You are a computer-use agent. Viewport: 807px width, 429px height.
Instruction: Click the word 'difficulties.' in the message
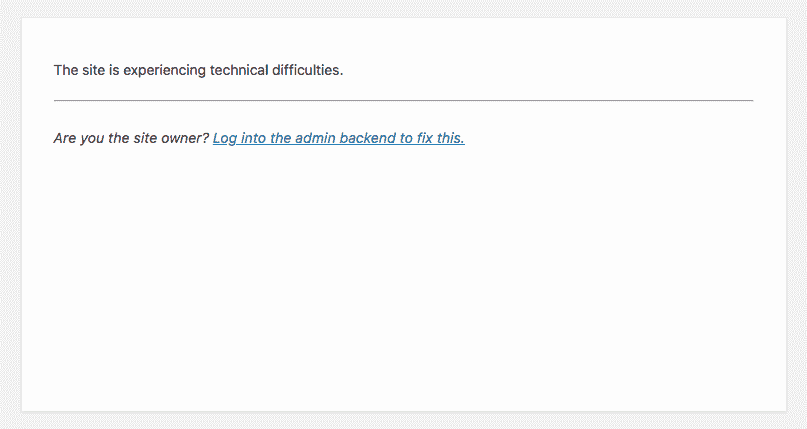(x=308, y=70)
